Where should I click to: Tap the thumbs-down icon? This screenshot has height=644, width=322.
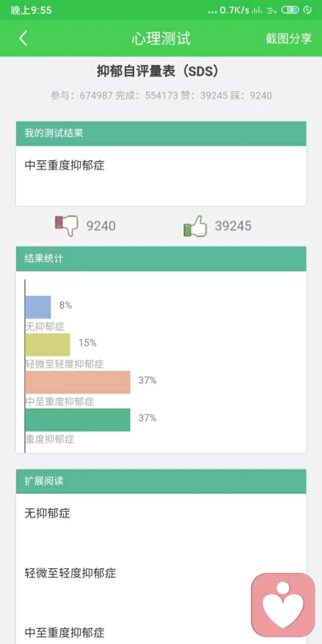point(66,225)
